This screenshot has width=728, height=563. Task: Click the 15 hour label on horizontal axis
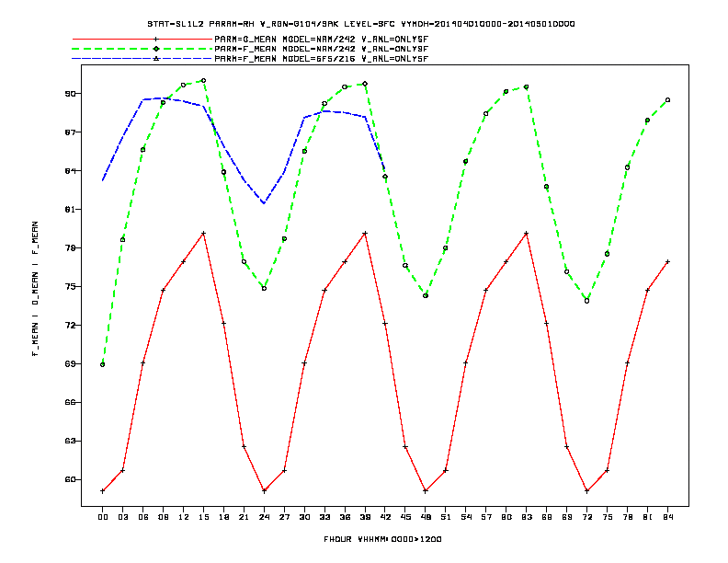pos(203,517)
